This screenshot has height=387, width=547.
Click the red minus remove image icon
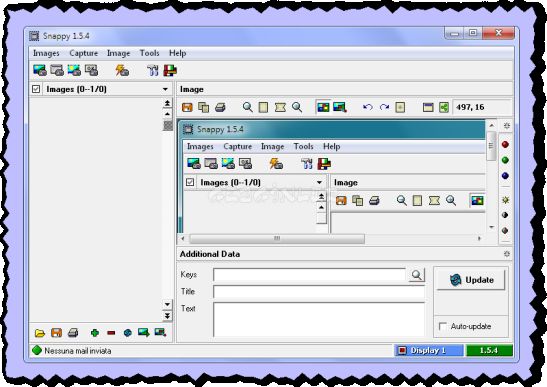(x=111, y=333)
